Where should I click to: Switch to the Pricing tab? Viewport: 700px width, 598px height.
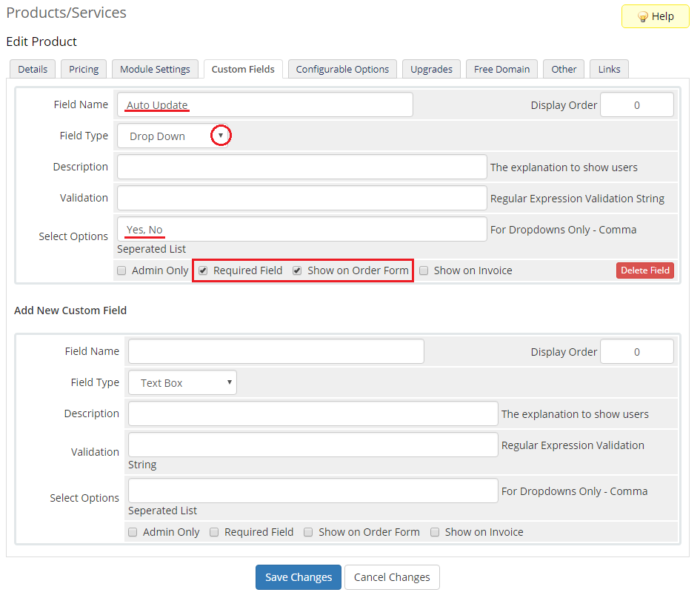(84, 69)
